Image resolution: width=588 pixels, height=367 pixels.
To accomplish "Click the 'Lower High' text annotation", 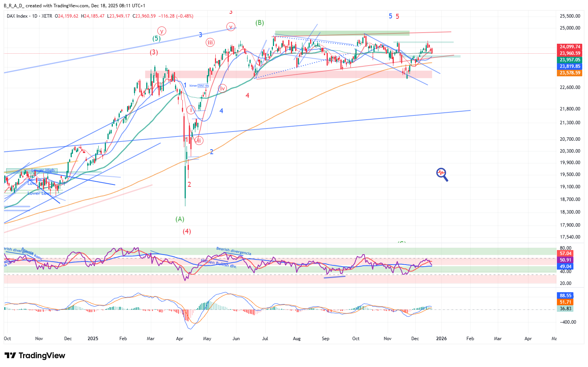I will [43, 170].
